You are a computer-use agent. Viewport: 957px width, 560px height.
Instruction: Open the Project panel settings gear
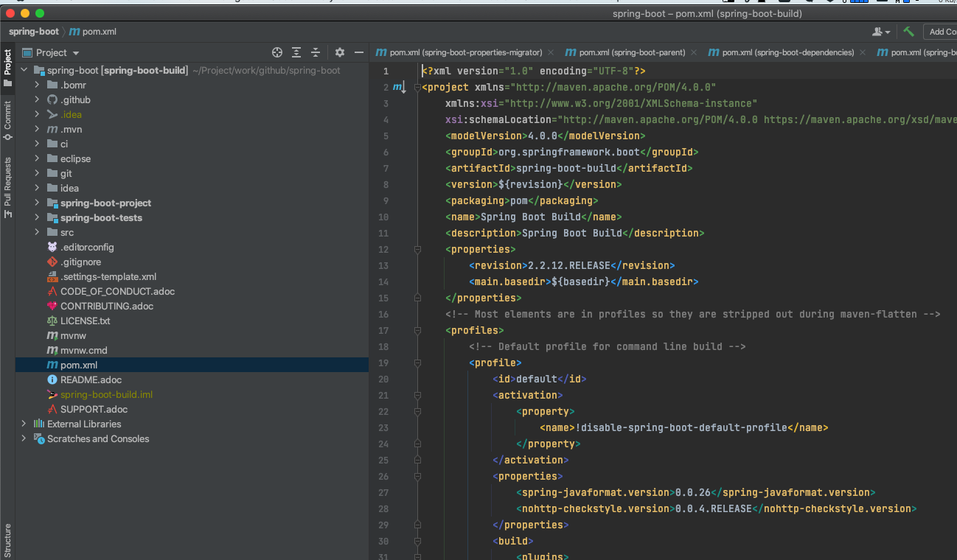pos(340,52)
